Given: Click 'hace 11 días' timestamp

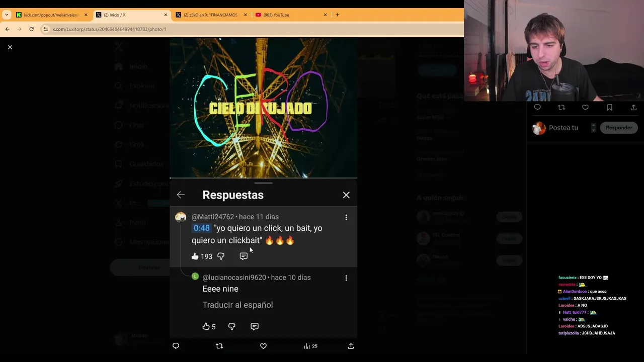Looking at the screenshot, I should 259,217.
